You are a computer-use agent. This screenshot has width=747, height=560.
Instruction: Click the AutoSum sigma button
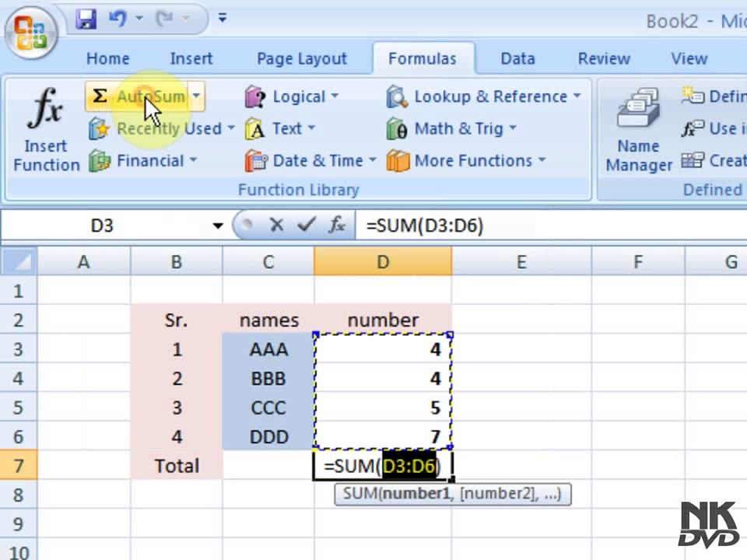[x=137, y=96]
